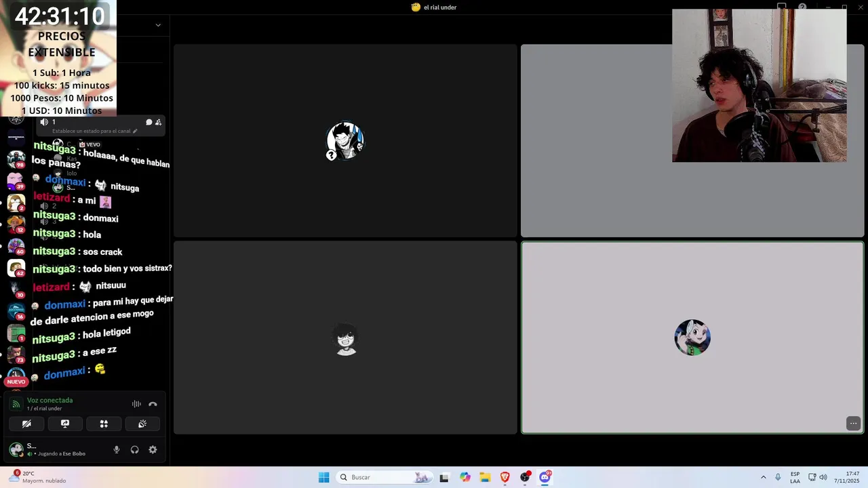The height and width of the screenshot is (488, 868).
Task: Open the soundboard button
Action: pos(142,424)
